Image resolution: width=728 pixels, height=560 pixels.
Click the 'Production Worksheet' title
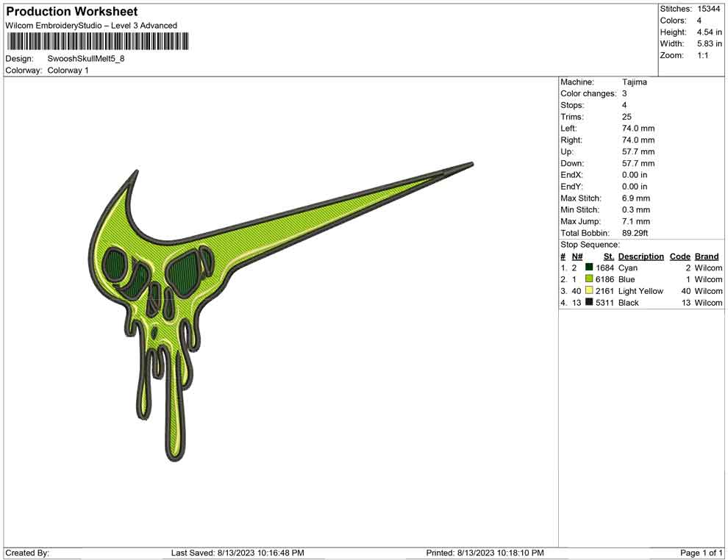point(72,12)
